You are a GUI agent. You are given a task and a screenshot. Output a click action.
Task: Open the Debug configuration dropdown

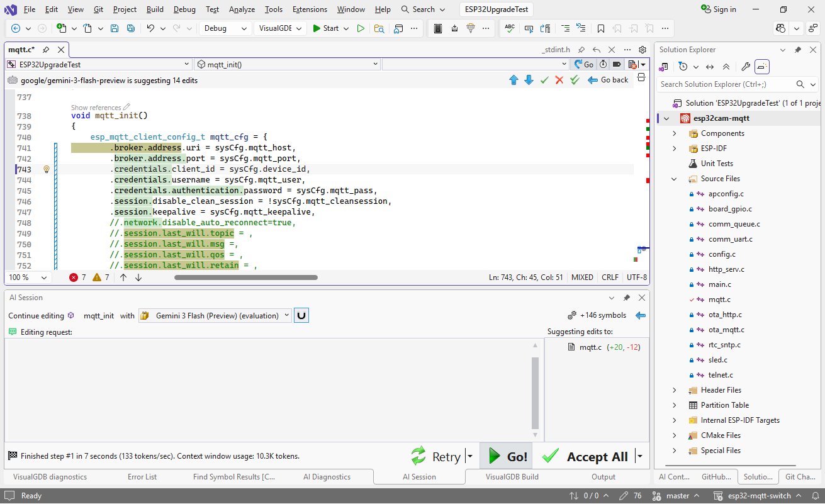pos(225,28)
